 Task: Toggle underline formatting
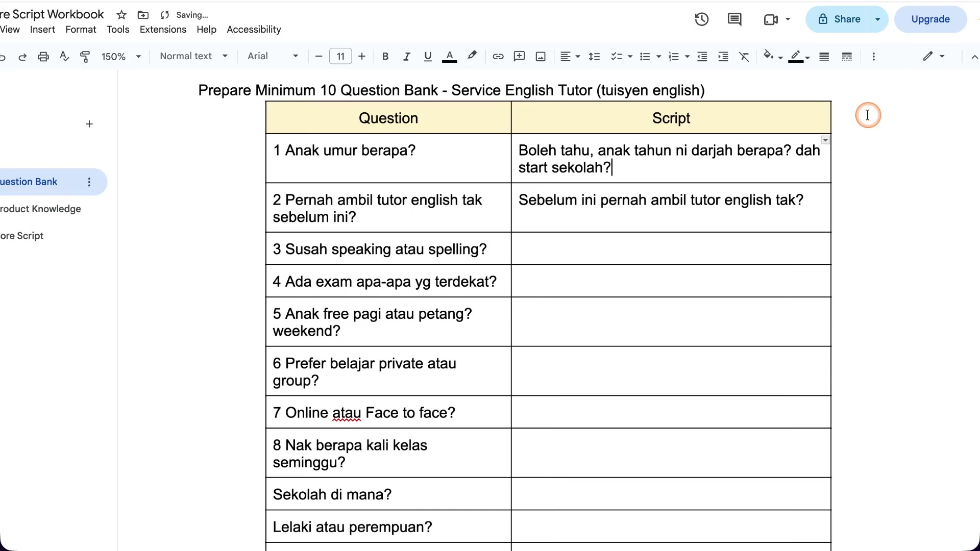(428, 57)
